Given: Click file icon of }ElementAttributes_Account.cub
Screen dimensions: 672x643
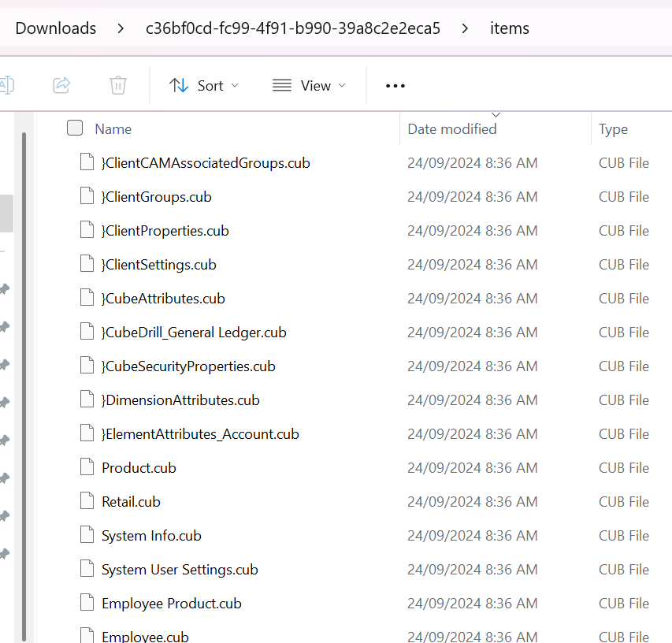Looking at the screenshot, I should [87, 433].
